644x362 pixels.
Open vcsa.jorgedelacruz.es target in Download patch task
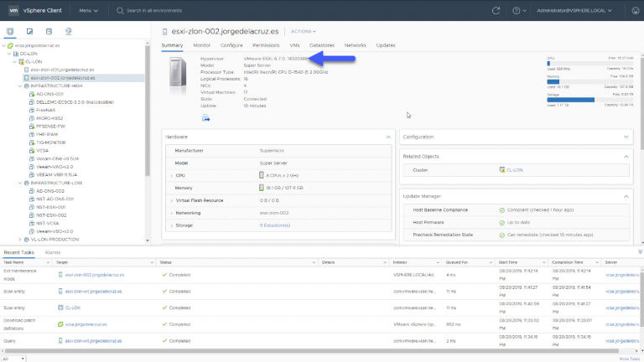point(86,324)
